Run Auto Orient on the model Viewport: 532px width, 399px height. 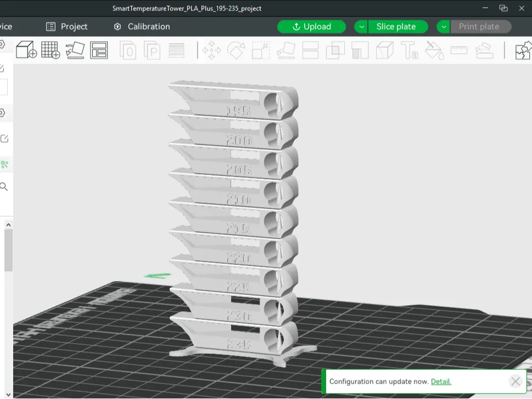click(75, 50)
